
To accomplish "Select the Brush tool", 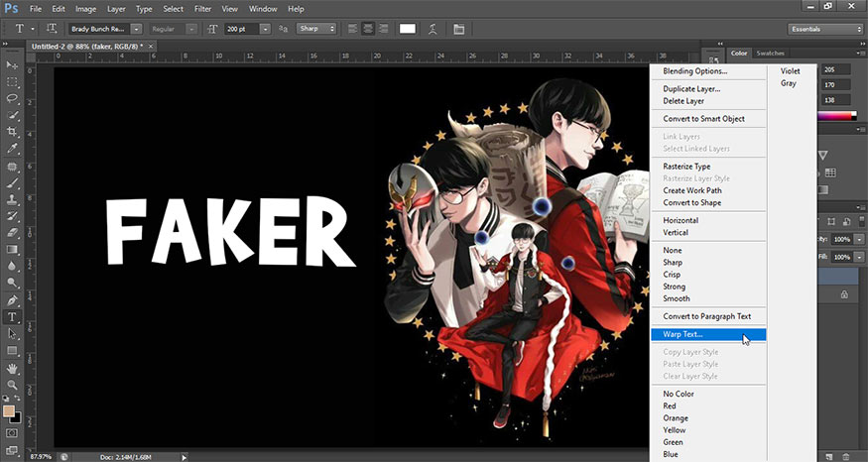I will pyautogui.click(x=12, y=183).
